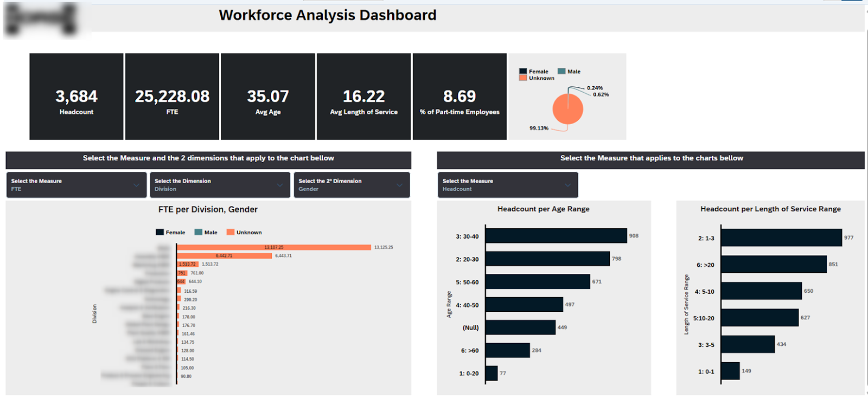Expand the Division dimension dropdown
Screen dimensions: 868x398
[x=280, y=185]
